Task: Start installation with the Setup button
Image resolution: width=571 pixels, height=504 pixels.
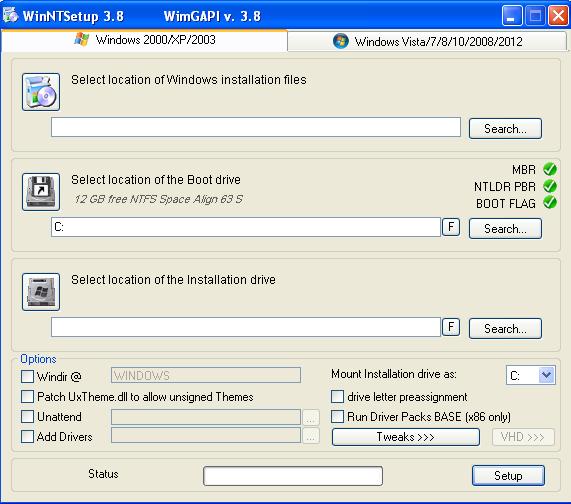Action: (508, 476)
